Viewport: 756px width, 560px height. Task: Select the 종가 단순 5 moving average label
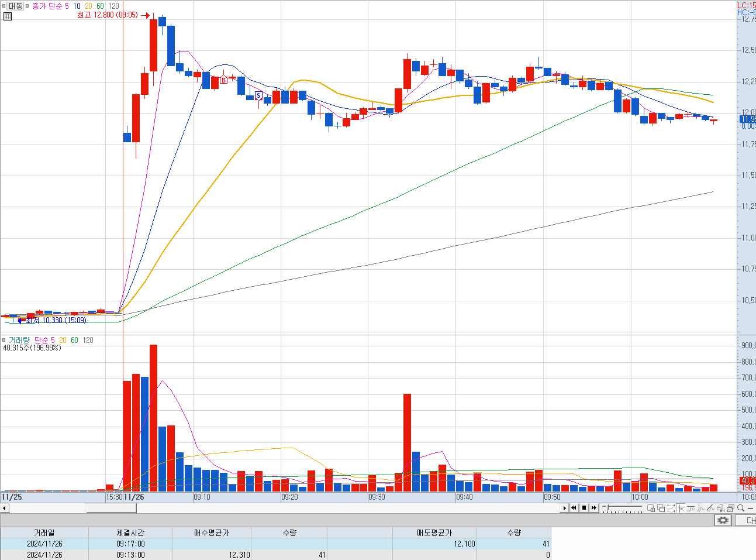[x=50, y=6]
